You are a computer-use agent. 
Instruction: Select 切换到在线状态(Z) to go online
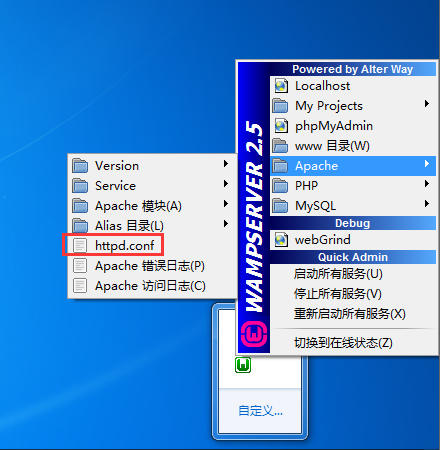coord(353,343)
